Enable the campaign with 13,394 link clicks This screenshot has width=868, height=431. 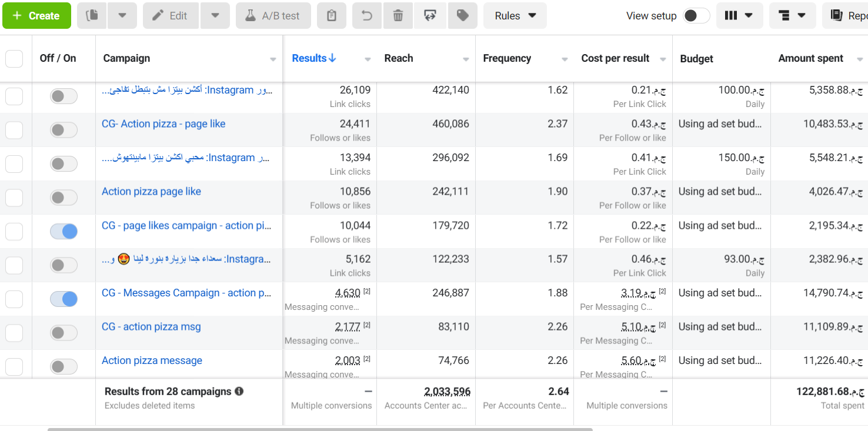[x=64, y=164]
